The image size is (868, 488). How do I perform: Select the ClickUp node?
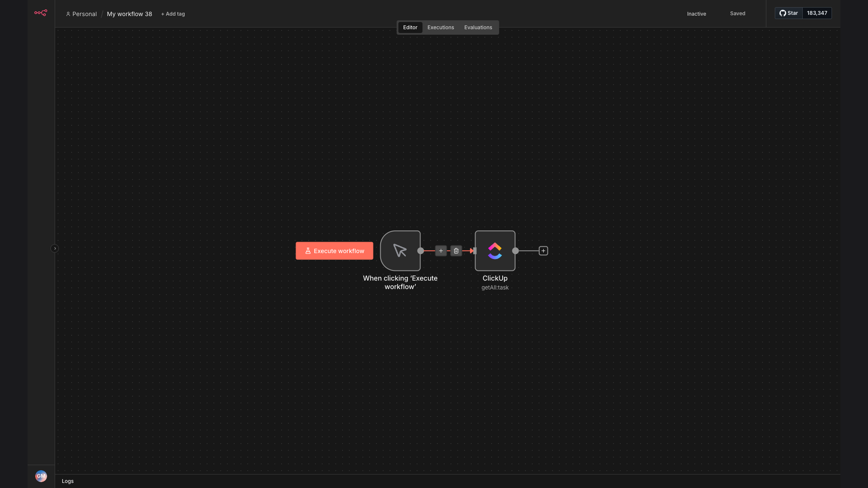[495, 251]
